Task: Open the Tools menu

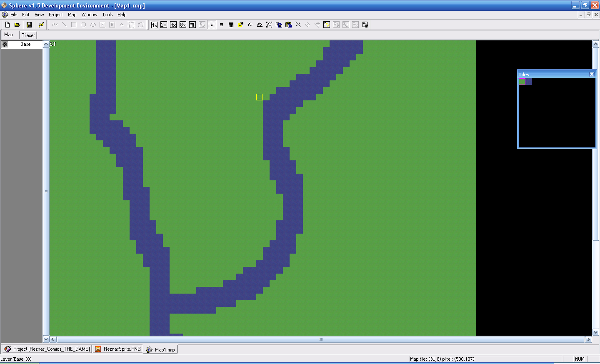Action: tap(107, 15)
